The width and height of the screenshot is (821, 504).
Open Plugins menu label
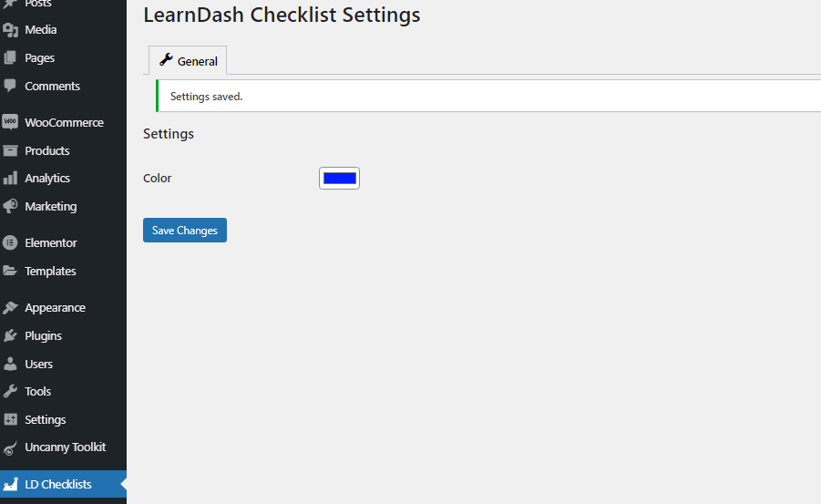tap(44, 335)
